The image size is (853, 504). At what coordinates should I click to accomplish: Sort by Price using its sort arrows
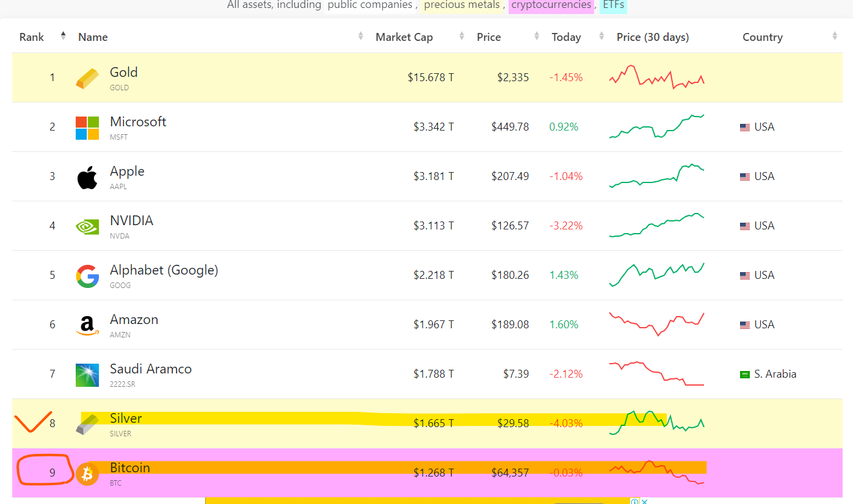(x=537, y=37)
